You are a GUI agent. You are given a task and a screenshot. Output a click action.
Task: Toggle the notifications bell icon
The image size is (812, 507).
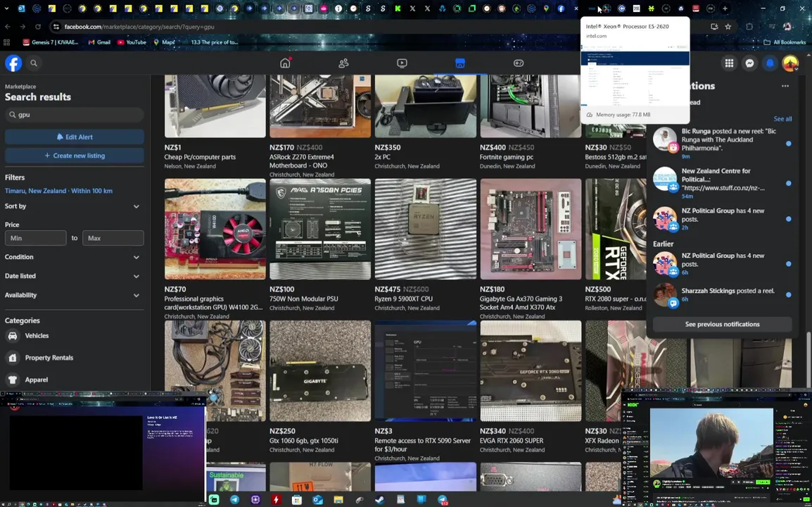tap(770, 63)
